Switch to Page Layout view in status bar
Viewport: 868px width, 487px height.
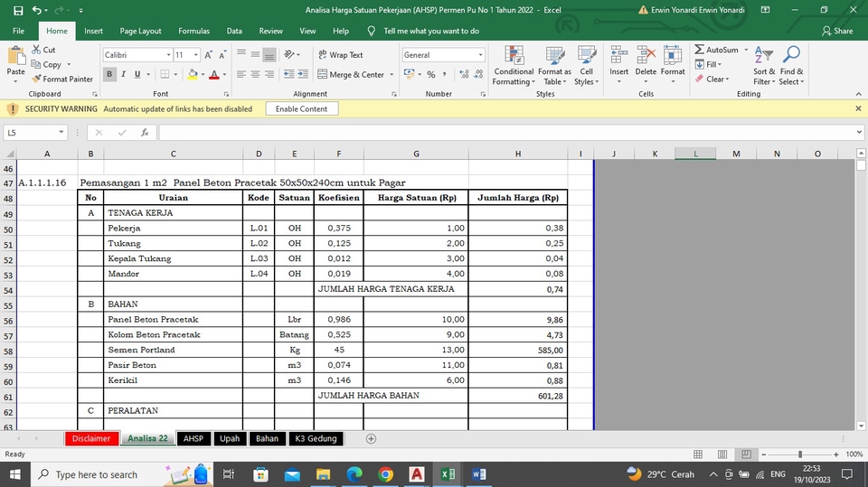(x=722, y=454)
